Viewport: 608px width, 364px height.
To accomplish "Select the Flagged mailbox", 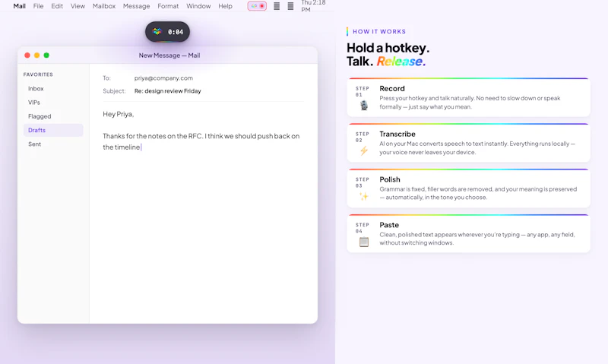I will [53, 116].
